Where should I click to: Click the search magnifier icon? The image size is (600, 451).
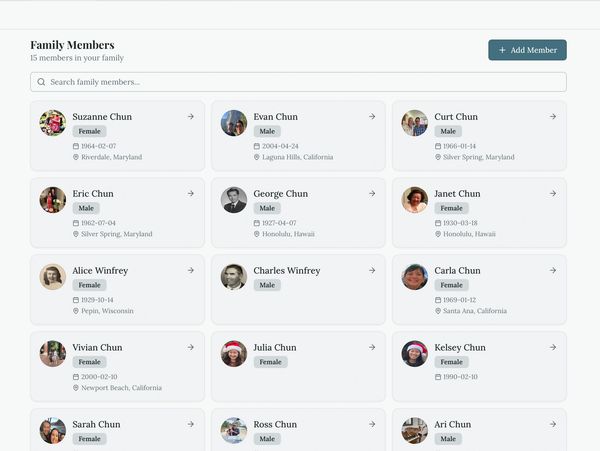(x=41, y=82)
